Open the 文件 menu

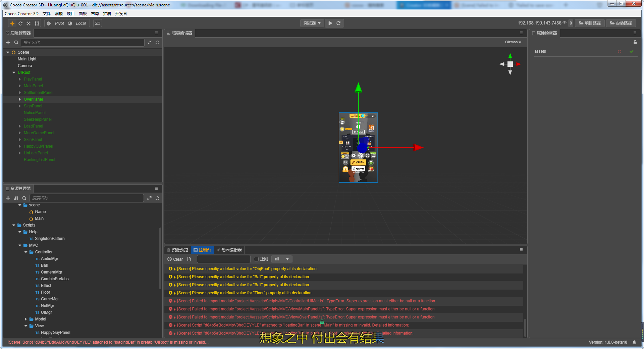tap(47, 14)
